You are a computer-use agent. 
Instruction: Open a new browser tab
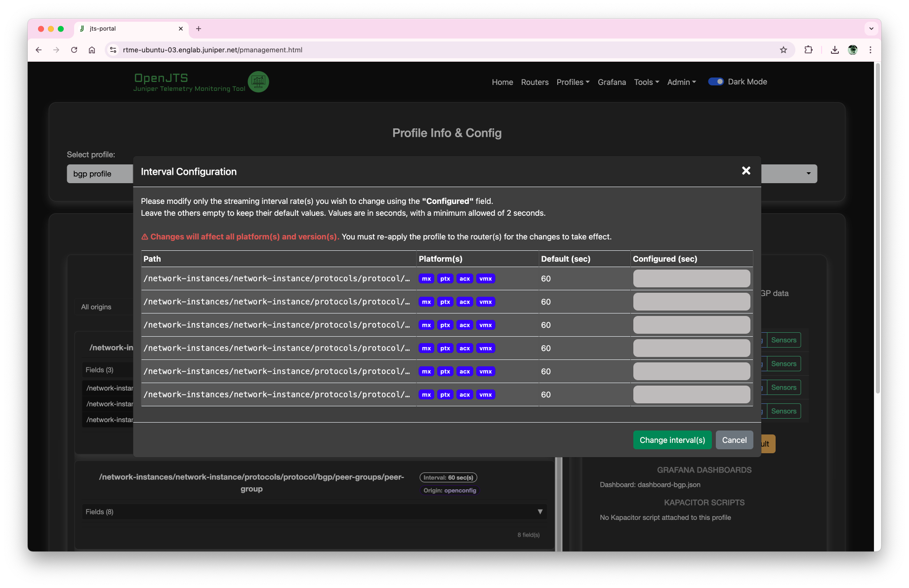point(199,29)
